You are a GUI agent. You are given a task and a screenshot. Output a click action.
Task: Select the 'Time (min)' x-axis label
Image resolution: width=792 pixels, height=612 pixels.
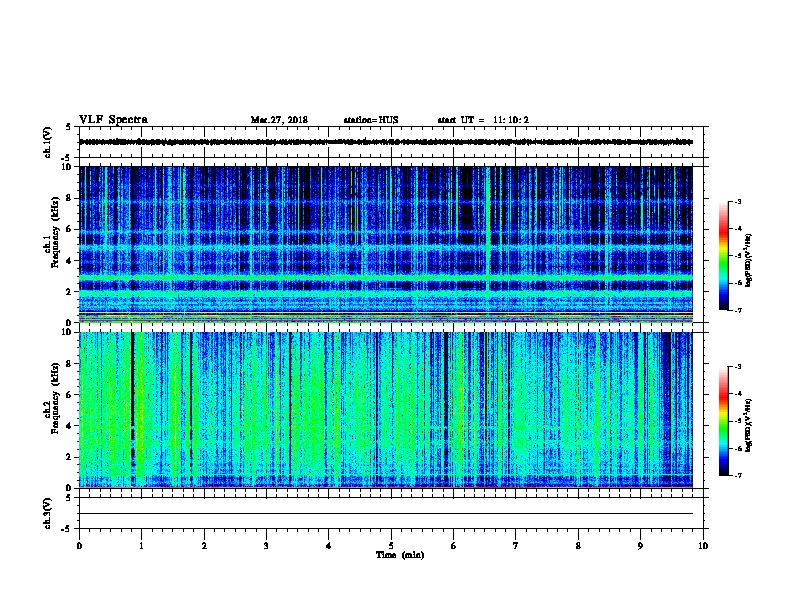[400, 555]
